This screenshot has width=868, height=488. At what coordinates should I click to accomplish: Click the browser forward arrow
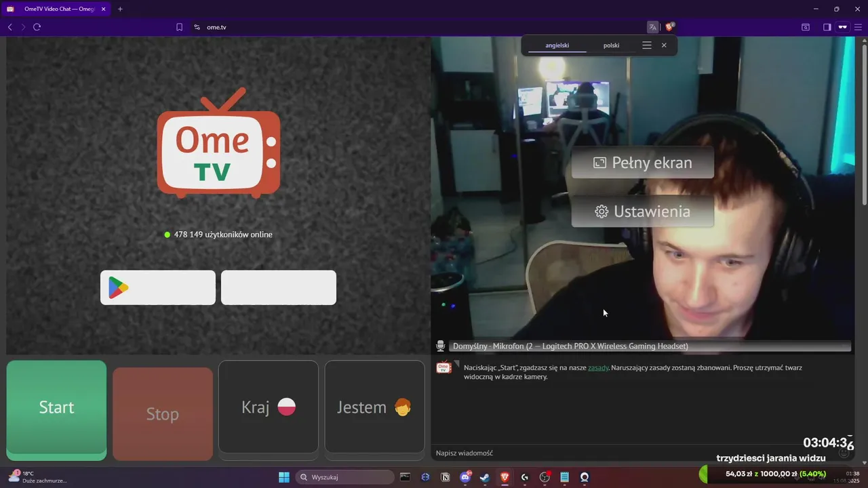click(x=23, y=27)
